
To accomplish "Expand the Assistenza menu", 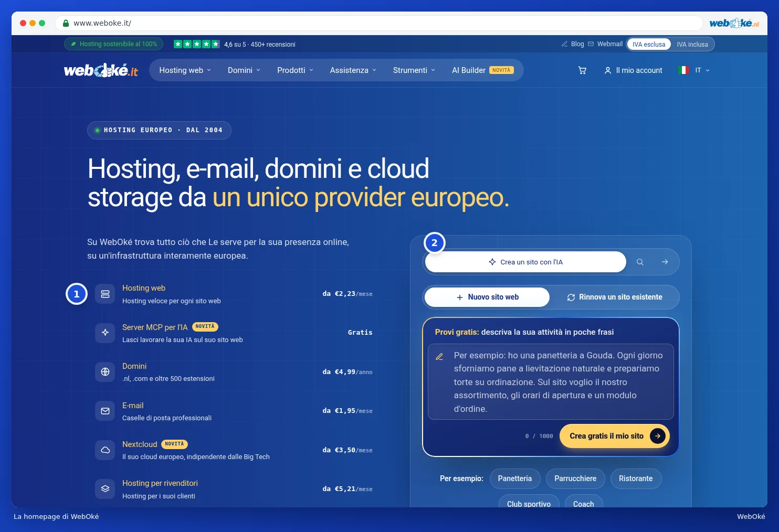I will 353,70.
